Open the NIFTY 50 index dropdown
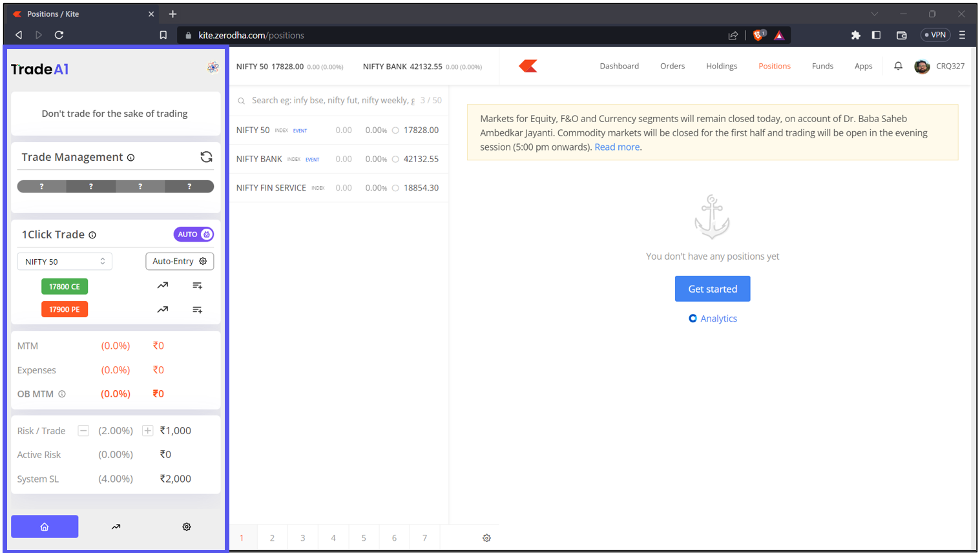This screenshot has width=980, height=553. 65,262
